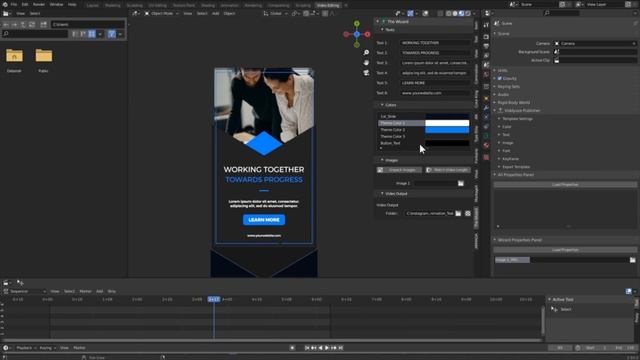Viewport: 640px width, 360px height.
Task: Switch to the Animation workspace tab
Action: coord(229,5)
